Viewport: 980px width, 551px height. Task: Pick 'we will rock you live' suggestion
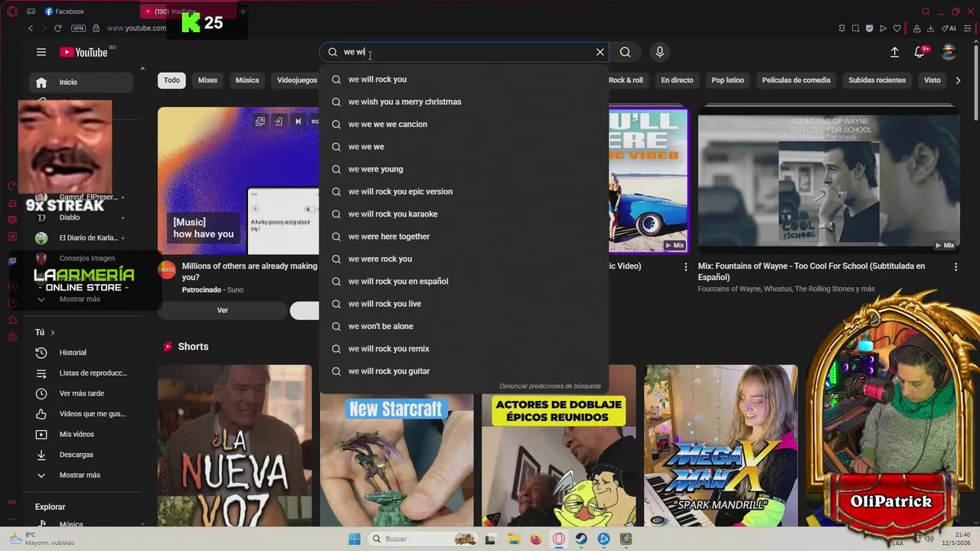pyautogui.click(x=464, y=304)
